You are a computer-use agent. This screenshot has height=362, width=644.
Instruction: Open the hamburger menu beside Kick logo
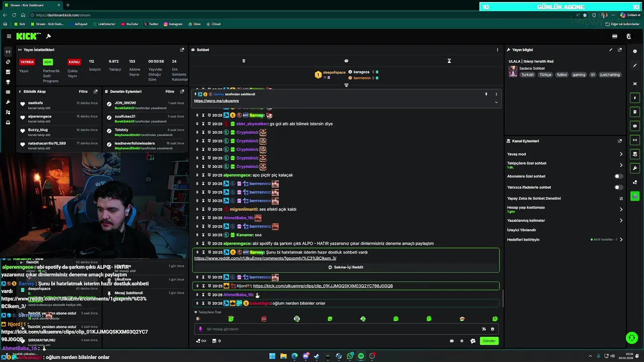click(x=9, y=36)
